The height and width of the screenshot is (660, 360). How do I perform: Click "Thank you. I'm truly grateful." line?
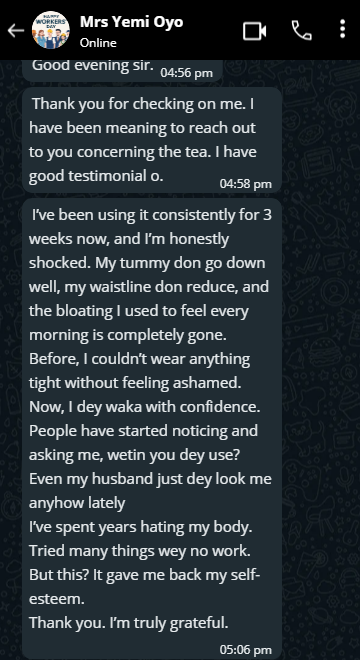click(x=128, y=623)
